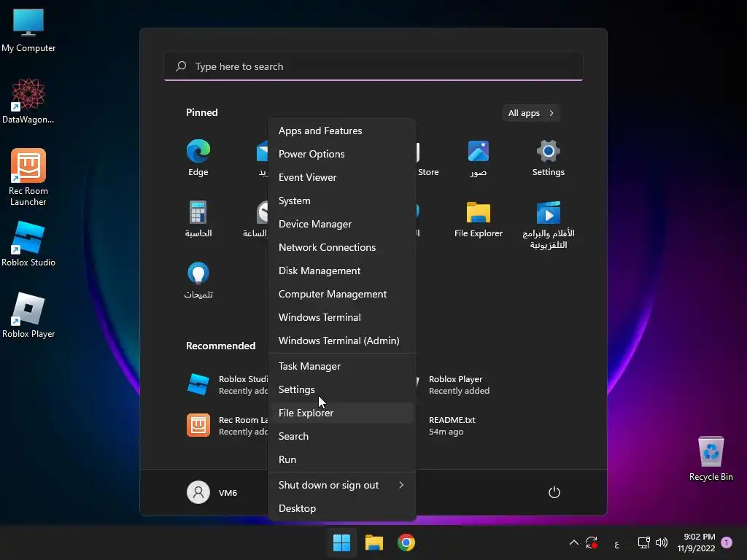Open All apps list

pos(531,113)
